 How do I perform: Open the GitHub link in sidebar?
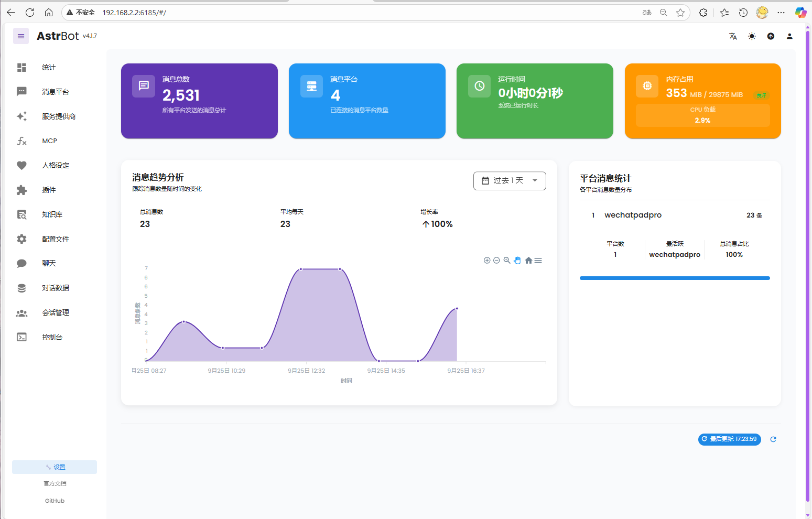(55, 501)
